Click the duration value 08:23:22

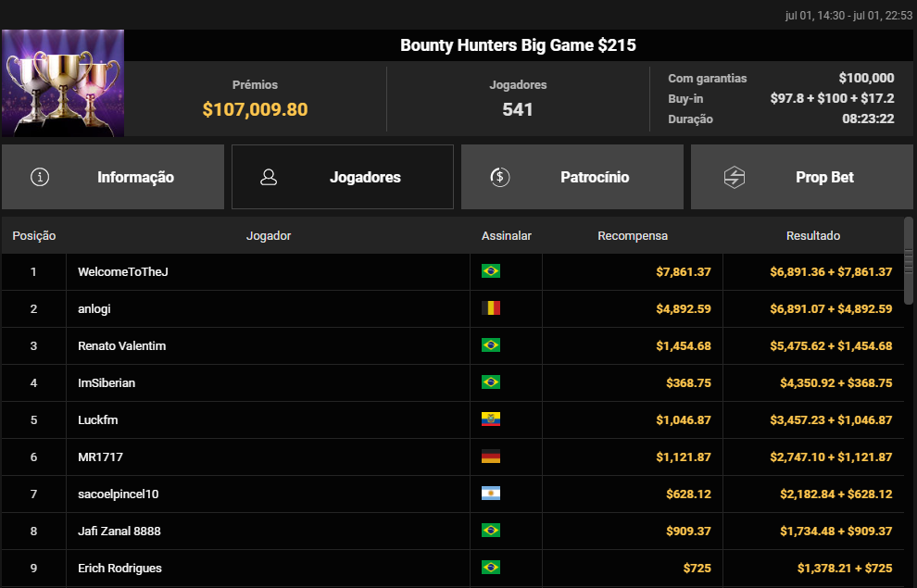(868, 119)
